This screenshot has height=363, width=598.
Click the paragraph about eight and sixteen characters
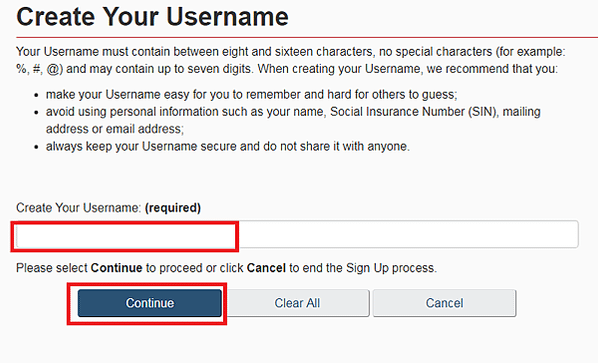click(291, 60)
